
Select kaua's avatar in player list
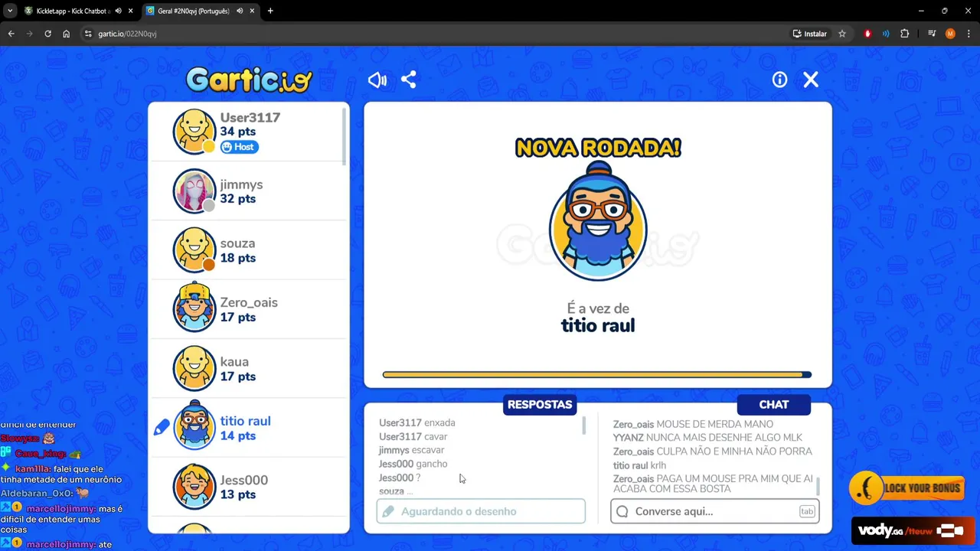tap(194, 368)
